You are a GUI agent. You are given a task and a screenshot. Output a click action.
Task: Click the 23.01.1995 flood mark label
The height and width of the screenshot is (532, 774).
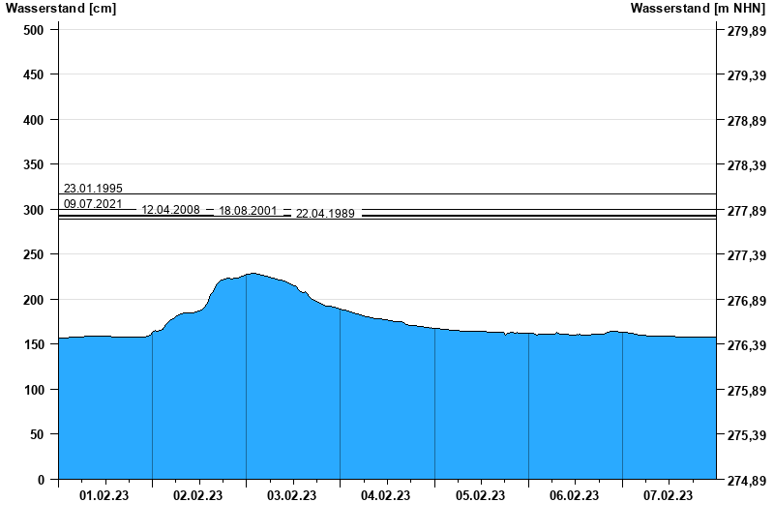click(93, 189)
